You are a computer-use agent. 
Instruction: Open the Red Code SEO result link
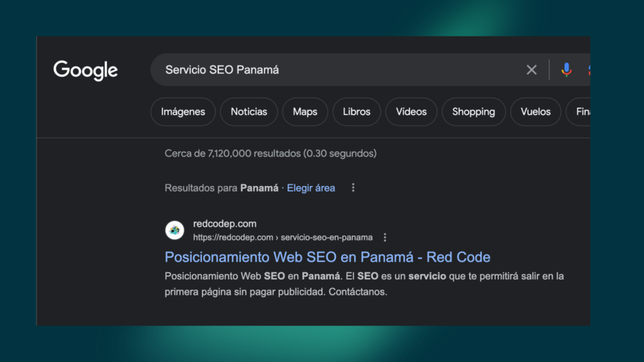click(326, 257)
